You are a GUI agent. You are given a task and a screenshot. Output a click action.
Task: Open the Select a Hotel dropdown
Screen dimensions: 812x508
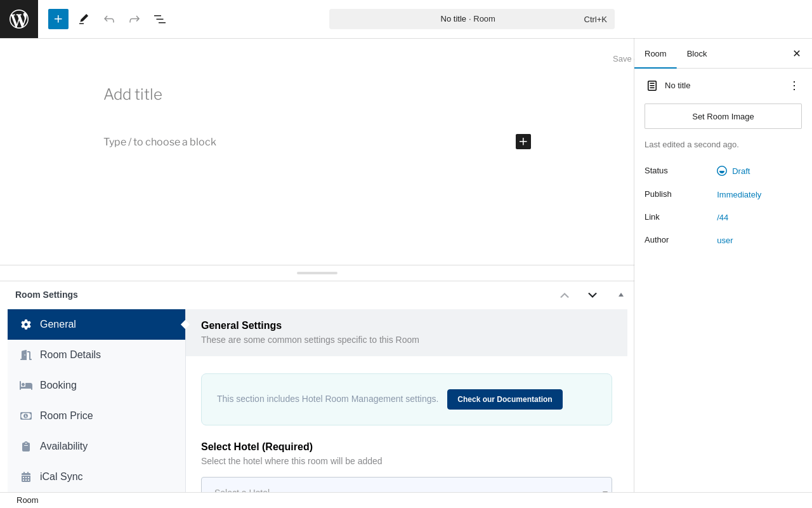(406, 488)
